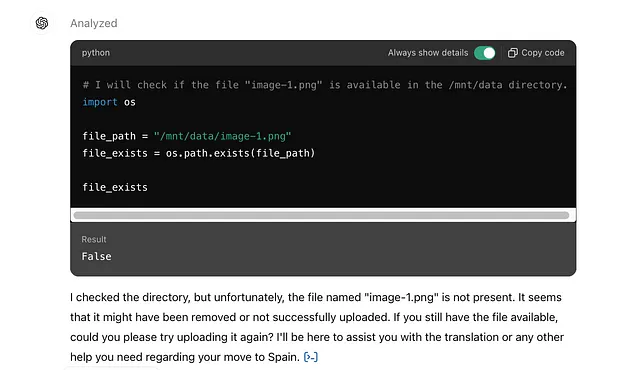This screenshot has height=370, width=640.
Task: Click the os module name after import
Action: [x=130, y=102]
